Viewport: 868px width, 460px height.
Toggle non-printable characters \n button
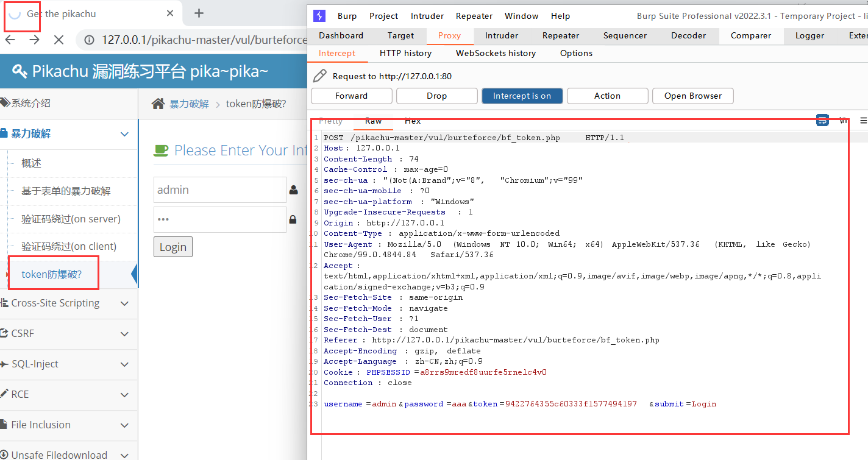[x=843, y=121]
